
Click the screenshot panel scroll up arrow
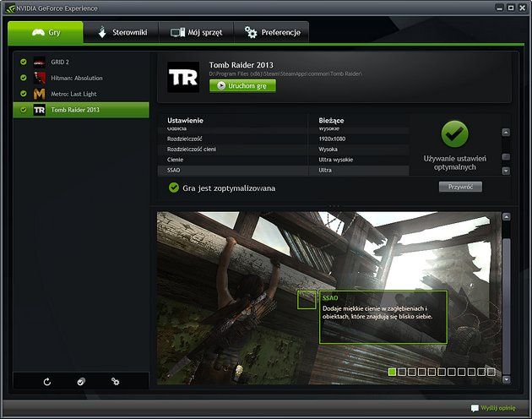(506, 216)
